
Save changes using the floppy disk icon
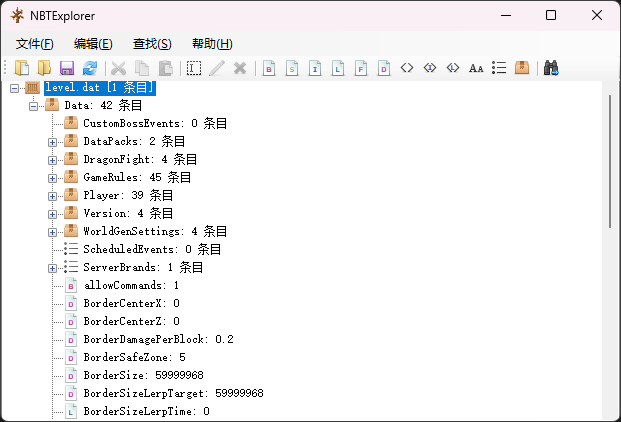(x=67, y=68)
